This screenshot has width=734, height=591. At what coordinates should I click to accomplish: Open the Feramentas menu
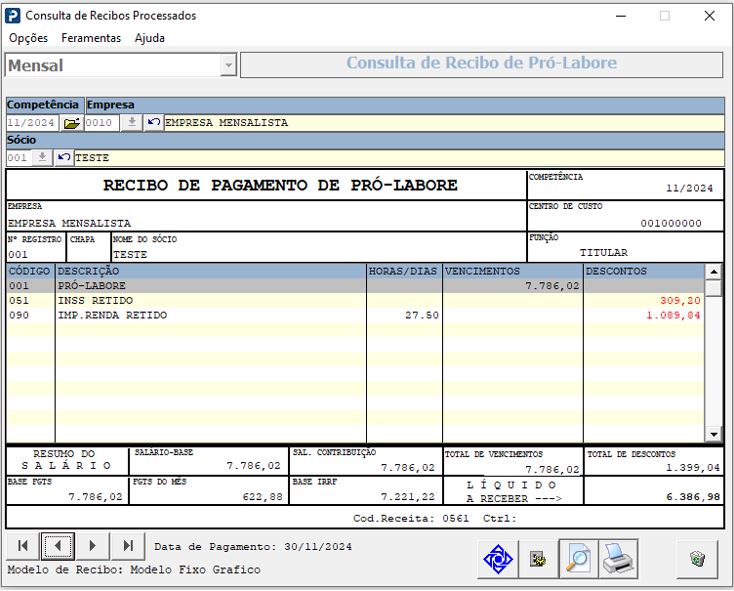tap(91, 38)
